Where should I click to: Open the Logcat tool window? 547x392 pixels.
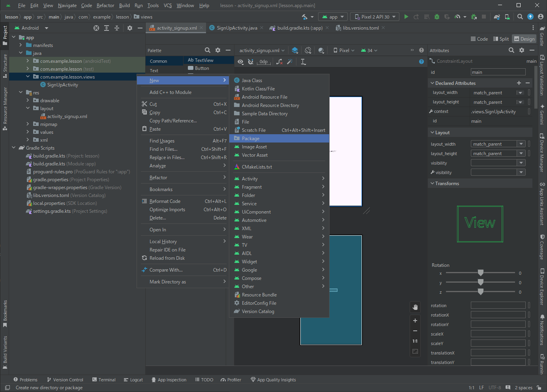click(133, 380)
